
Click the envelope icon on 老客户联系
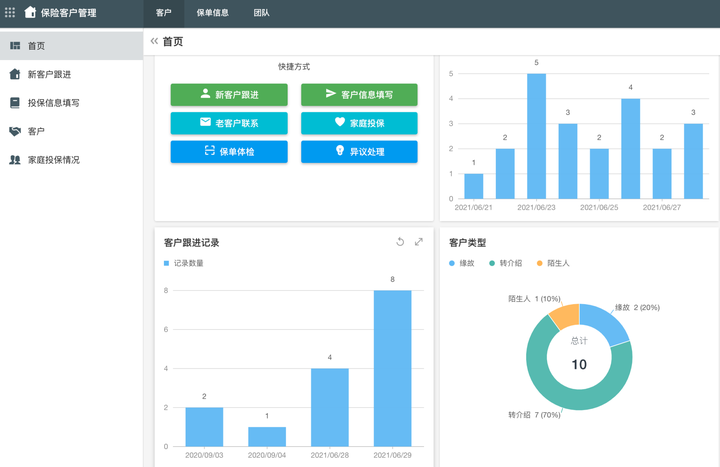(x=205, y=122)
